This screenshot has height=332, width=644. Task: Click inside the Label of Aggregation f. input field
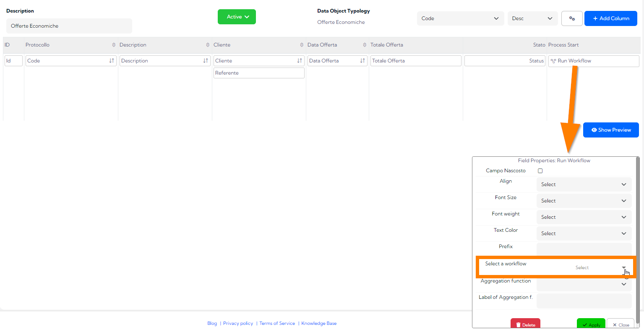tap(584, 301)
